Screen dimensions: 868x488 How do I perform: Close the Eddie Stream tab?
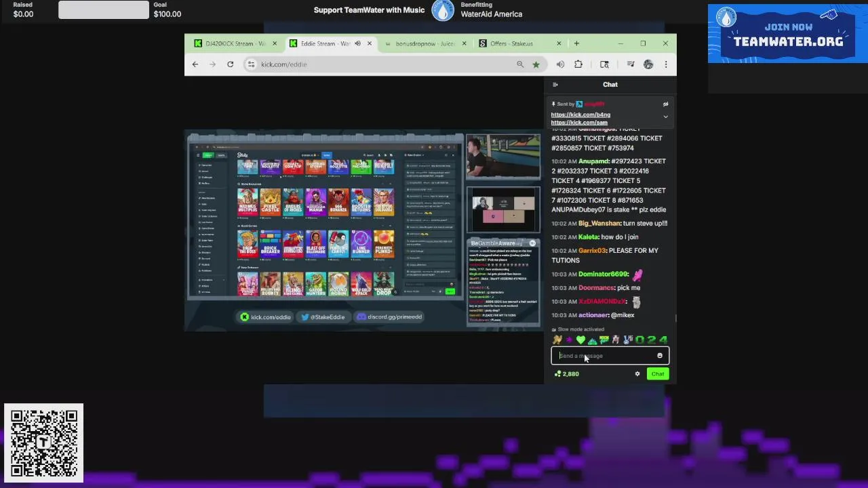click(x=369, y=43)
